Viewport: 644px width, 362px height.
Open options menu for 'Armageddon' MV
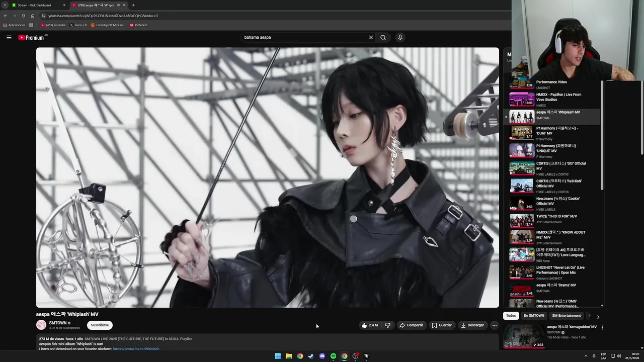602,328
